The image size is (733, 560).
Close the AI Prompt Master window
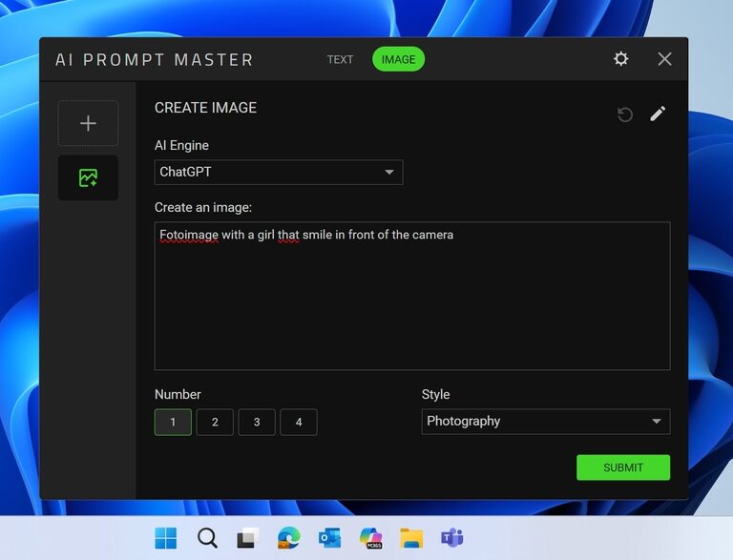[664, 59]
